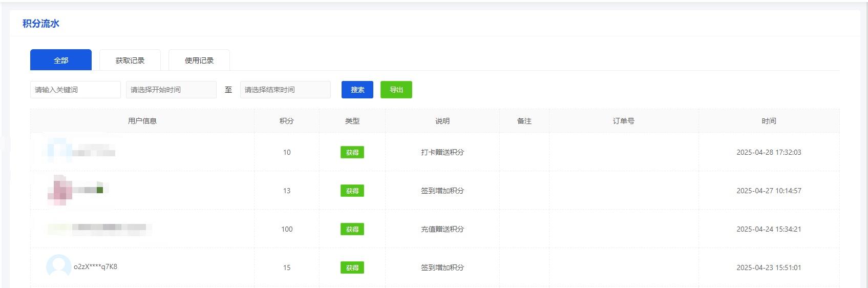Select username o2zX****q7K8 text

(95, 266)
